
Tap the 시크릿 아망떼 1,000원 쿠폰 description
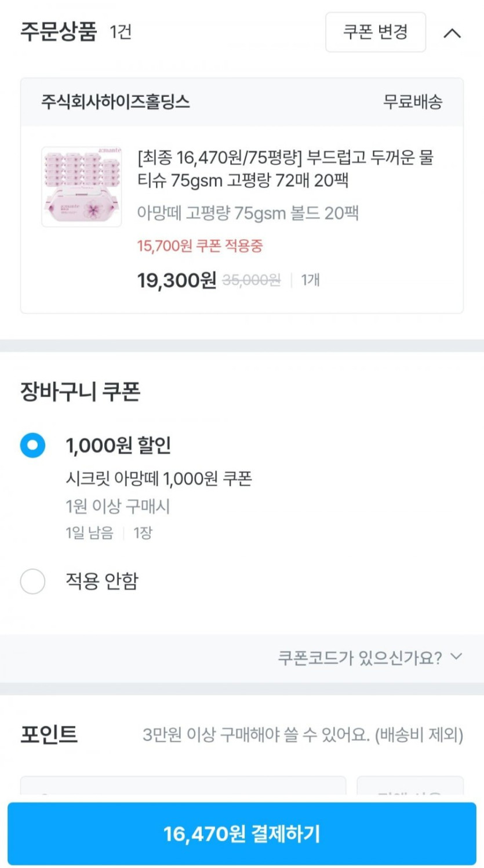point(159,479)
